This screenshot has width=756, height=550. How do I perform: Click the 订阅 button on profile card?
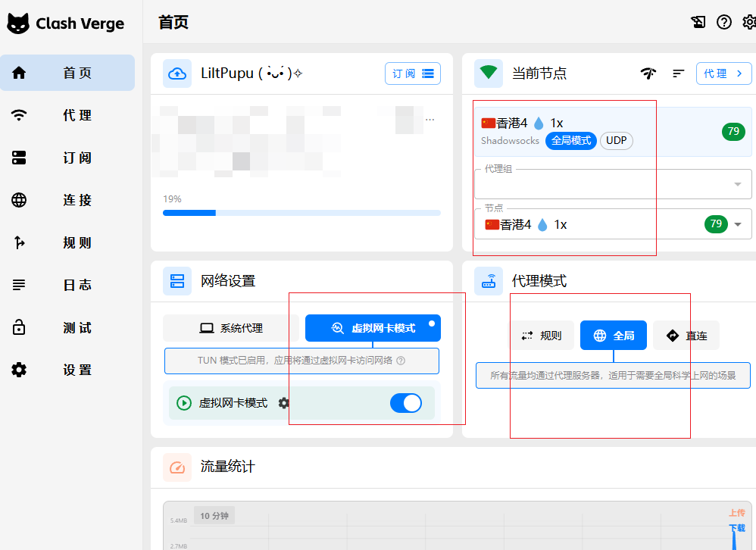[413, 73]
